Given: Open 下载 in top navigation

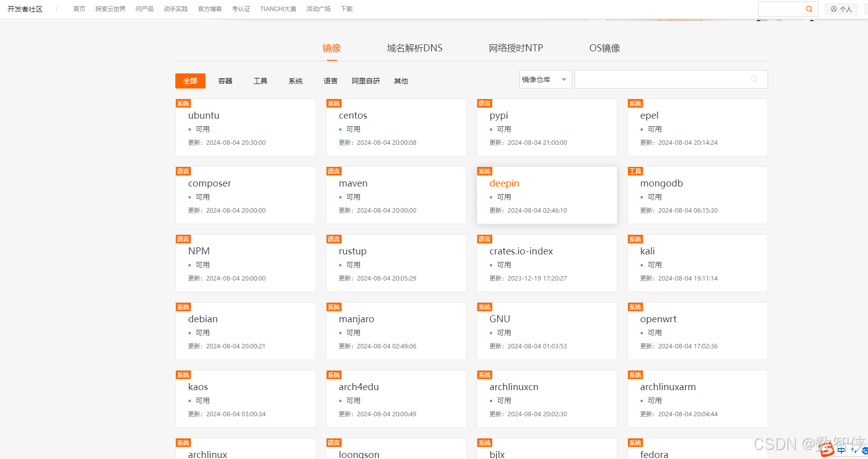Looking at the screenshot, I should coord(347,9).
